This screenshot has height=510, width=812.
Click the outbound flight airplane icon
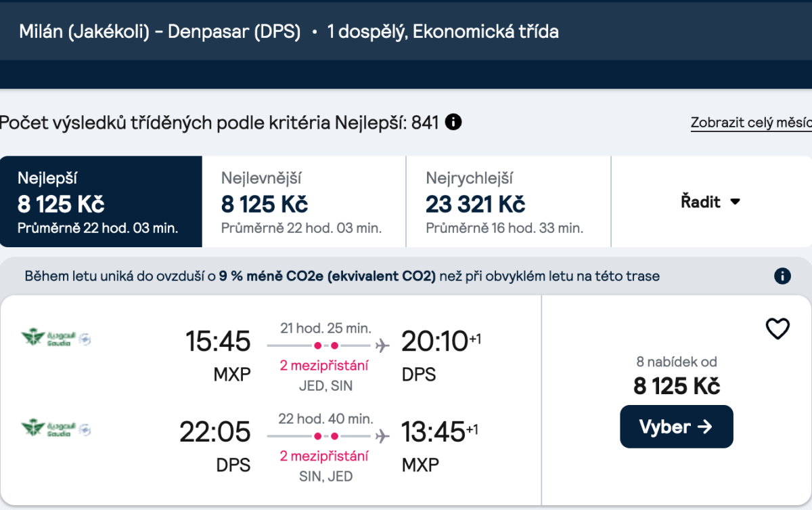point(382,345)
